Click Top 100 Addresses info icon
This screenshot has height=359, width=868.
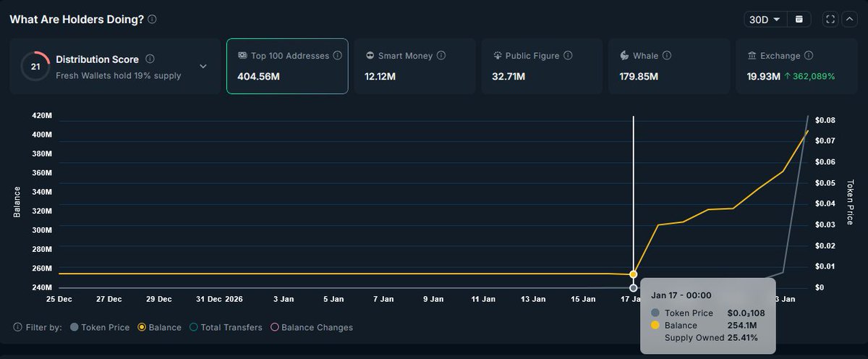[338, 56]
